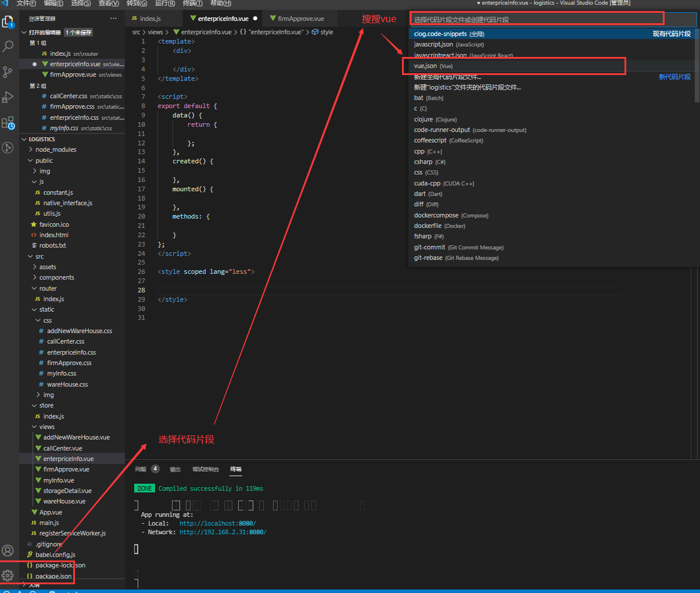Open the Selection menu in menu bar
The height and width of the screenshot is (593, 700).
point(81,3)
